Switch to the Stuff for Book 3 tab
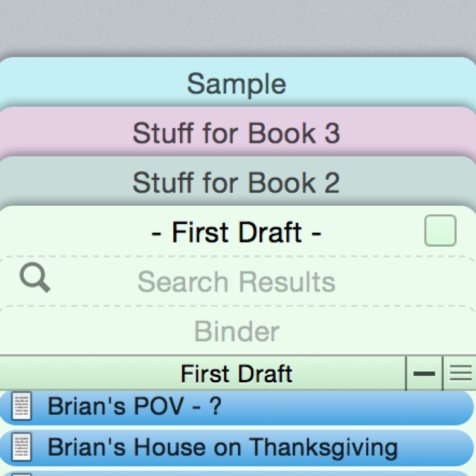476x476 pixels. pos(236,133)
